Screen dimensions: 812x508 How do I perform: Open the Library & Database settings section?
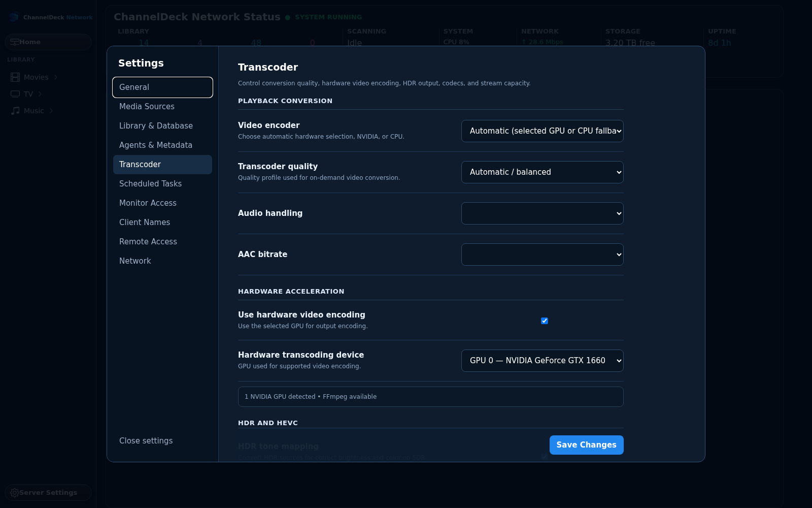[x=162, y=126]
